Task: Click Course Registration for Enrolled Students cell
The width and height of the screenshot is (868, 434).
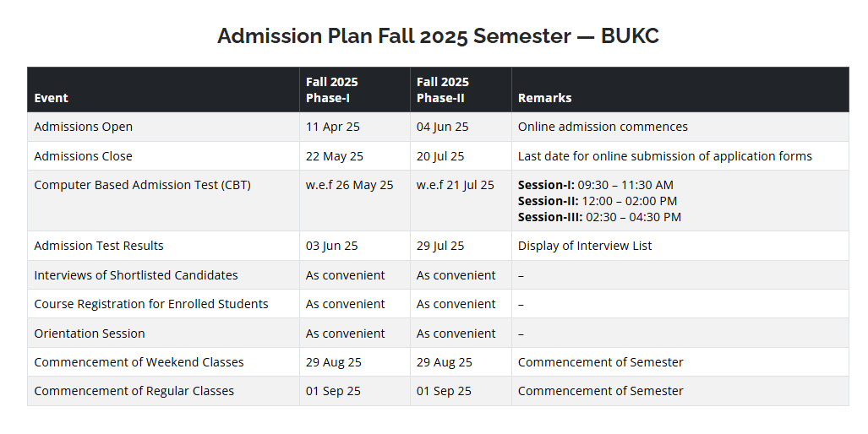Action: (151, 304)
